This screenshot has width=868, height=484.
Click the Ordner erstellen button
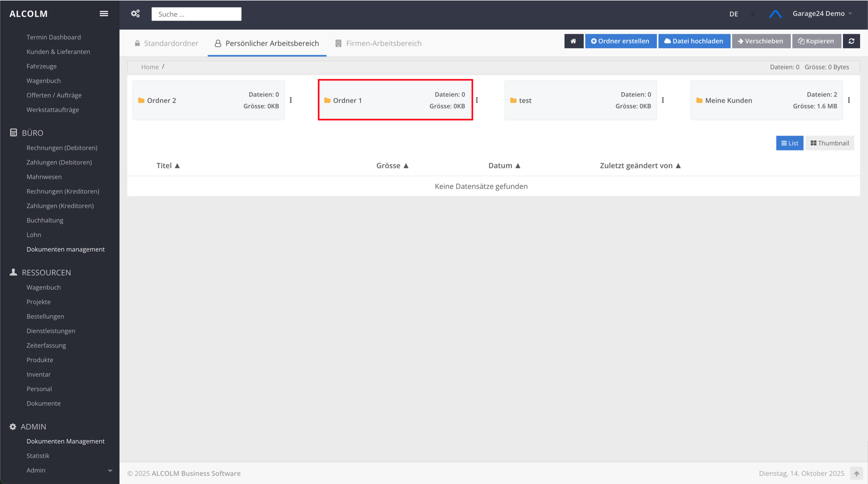pyautogui.click(x=620, y=41)
